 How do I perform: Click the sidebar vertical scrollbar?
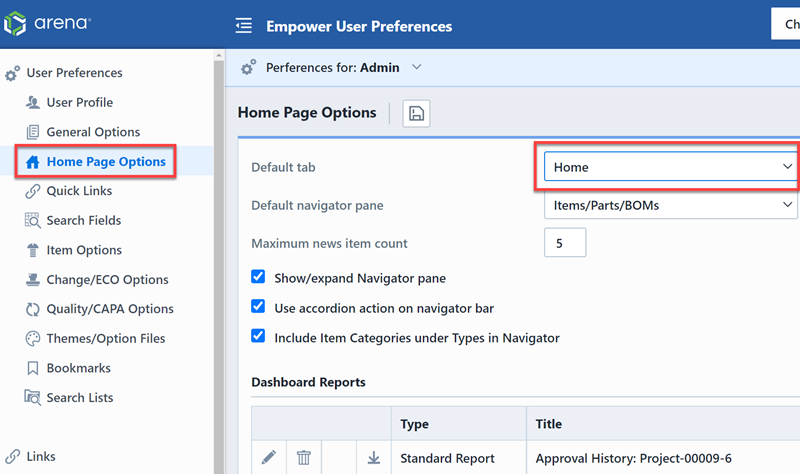(219, 250)
